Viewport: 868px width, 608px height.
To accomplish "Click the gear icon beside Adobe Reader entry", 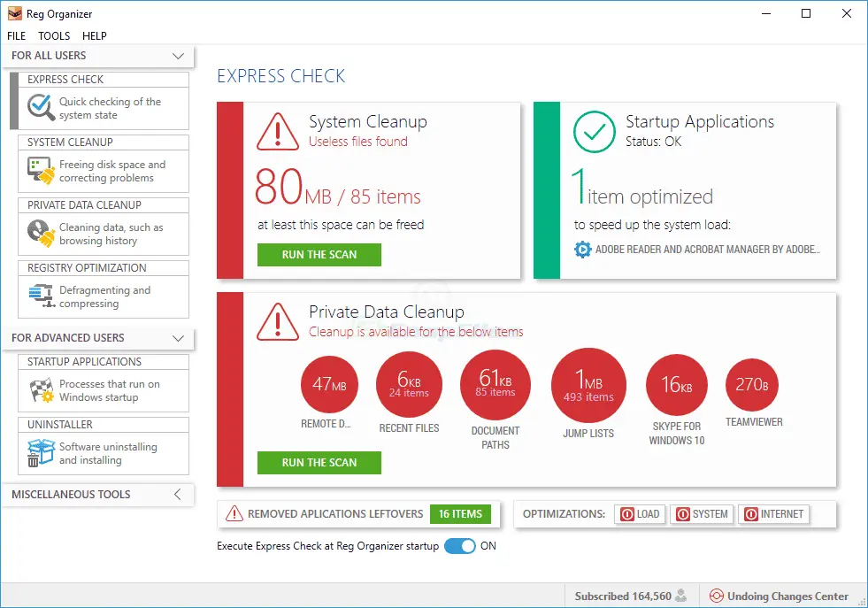I will (582, 250).
